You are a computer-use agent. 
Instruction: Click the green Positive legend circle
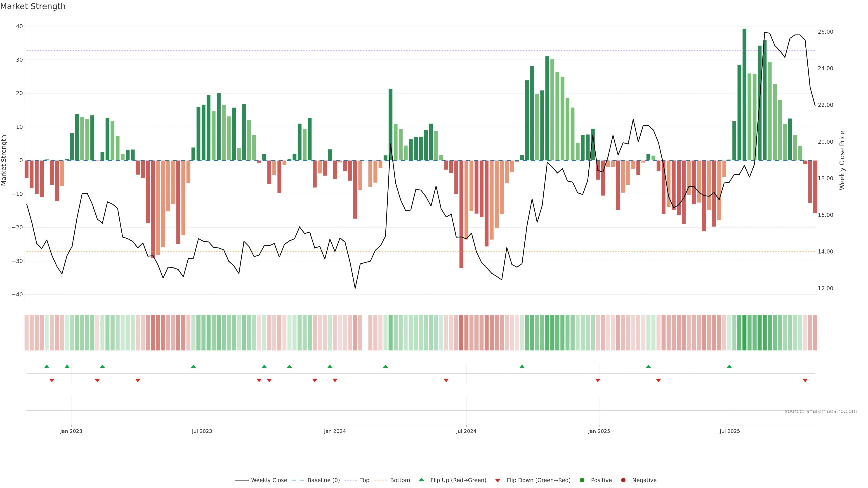582,480
